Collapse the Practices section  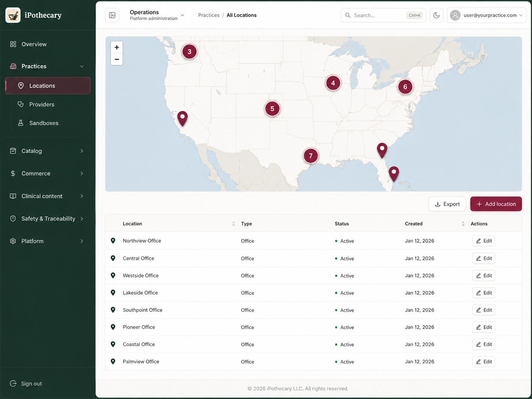click(48, 66)
